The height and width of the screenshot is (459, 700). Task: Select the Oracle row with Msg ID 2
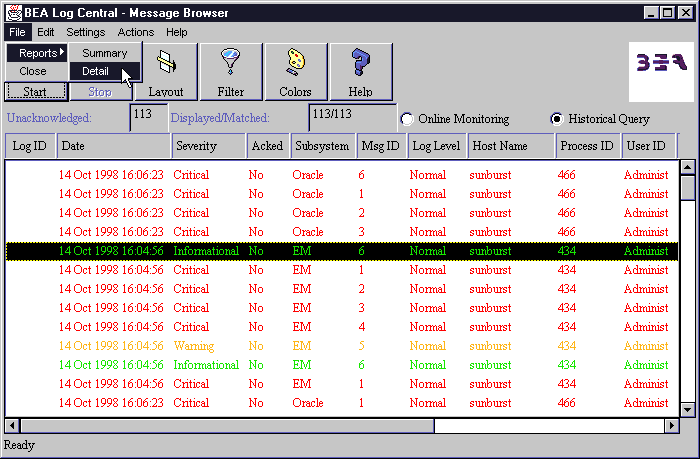pos(342,213)
